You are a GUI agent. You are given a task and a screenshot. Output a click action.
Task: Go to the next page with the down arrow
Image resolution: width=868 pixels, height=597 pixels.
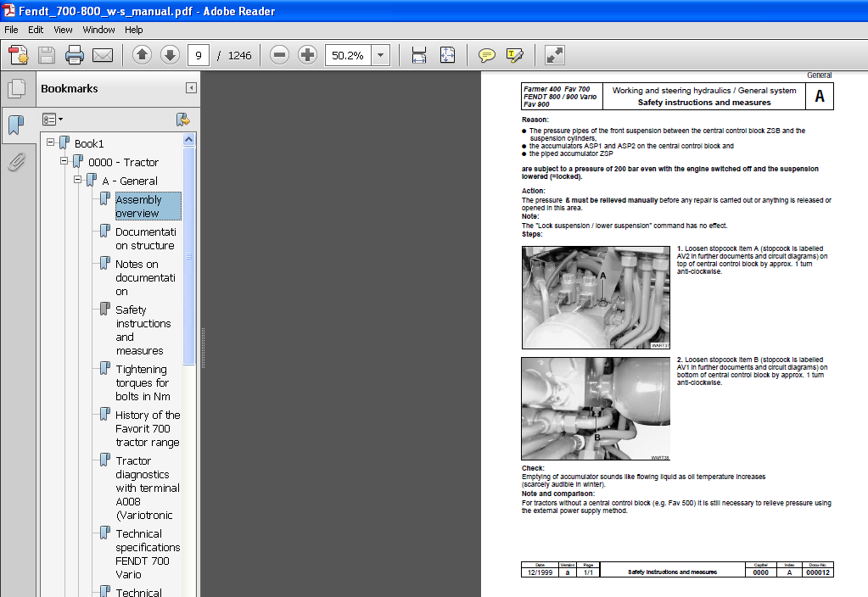(170, 55)
